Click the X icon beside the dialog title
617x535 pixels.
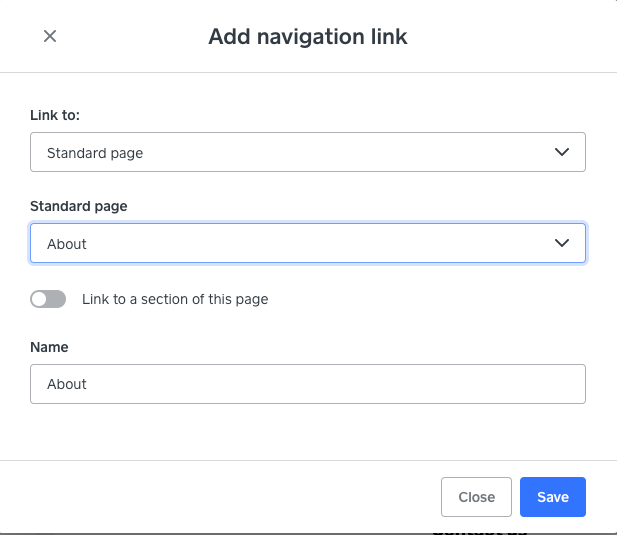50,36
